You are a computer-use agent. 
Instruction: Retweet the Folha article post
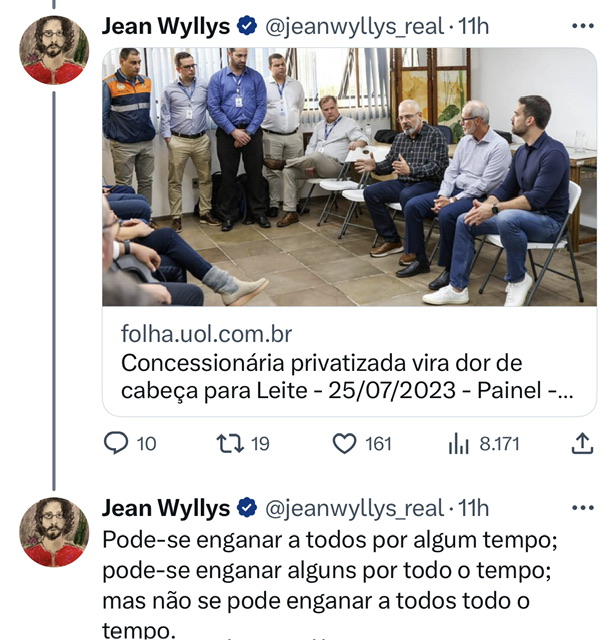[230, 444]
